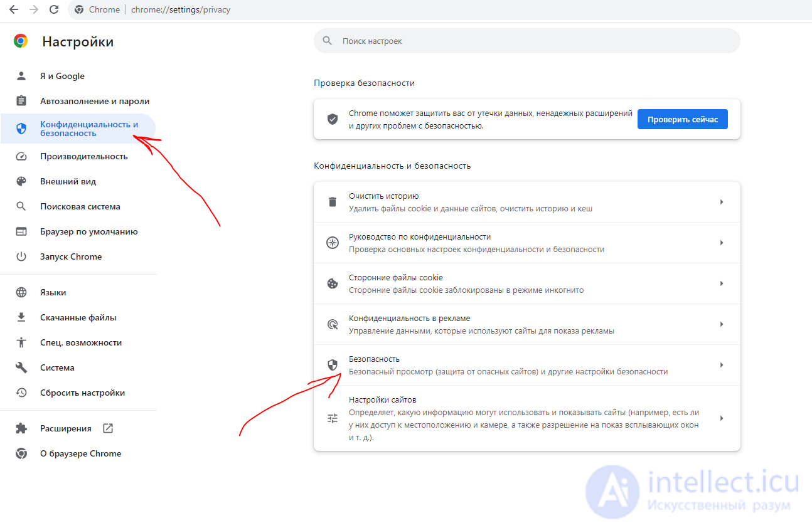Click the speedometer icon for Производительность

(21, 156)
